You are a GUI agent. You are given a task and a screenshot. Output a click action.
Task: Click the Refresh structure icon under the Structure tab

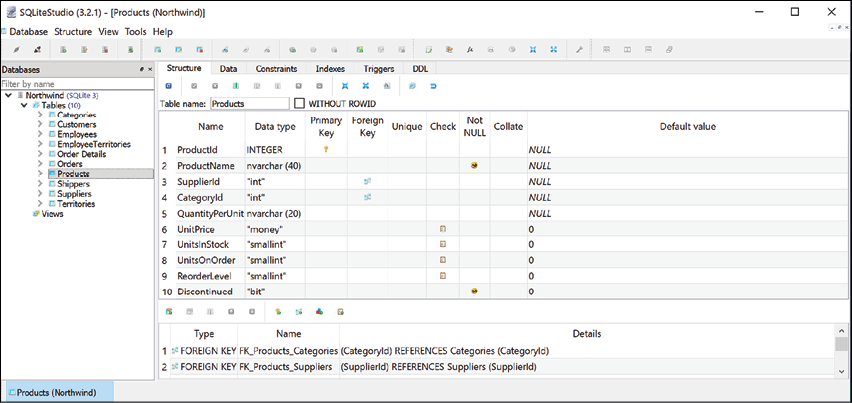click(x=168, y=86)
